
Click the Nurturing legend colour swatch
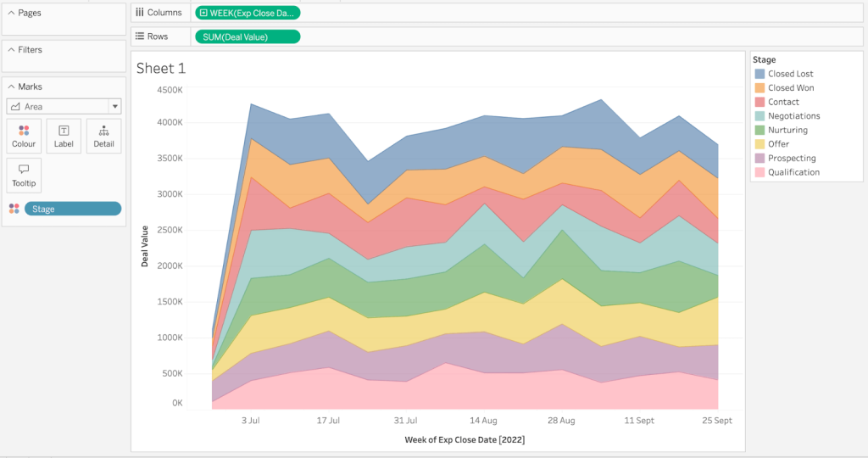[x=759, y=130]
